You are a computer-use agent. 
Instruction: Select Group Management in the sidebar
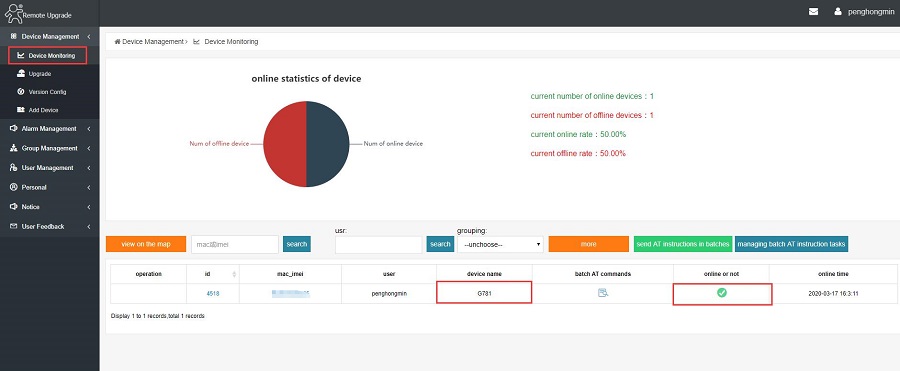click(49, 148)
